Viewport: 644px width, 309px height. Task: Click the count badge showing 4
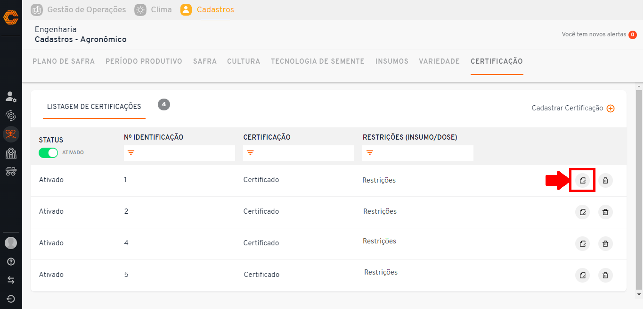pyautogui.click(x=164, y=104)
